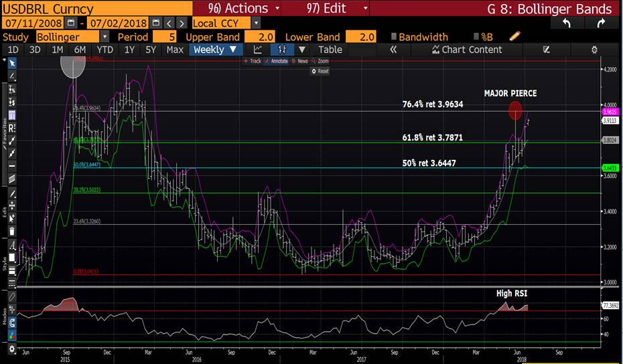Image resolution: width=623 pixels, height=364 pixels.
Task: Toggle the Track crosshair mode
Action: pyautogui.click(x=253, y=61)
